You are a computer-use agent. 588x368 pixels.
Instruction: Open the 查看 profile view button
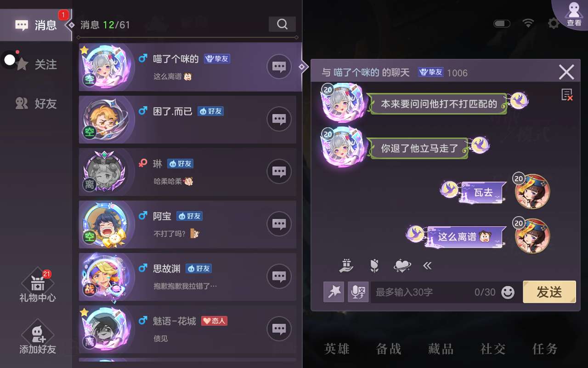coord(574,14)
